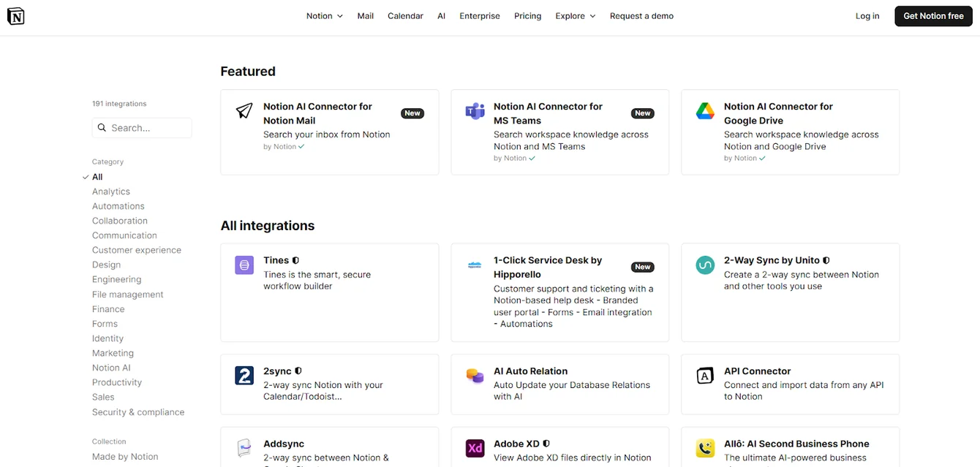Open the Pricing page
980x467 pixels.
pyautogui.click(x=528, y=16)
